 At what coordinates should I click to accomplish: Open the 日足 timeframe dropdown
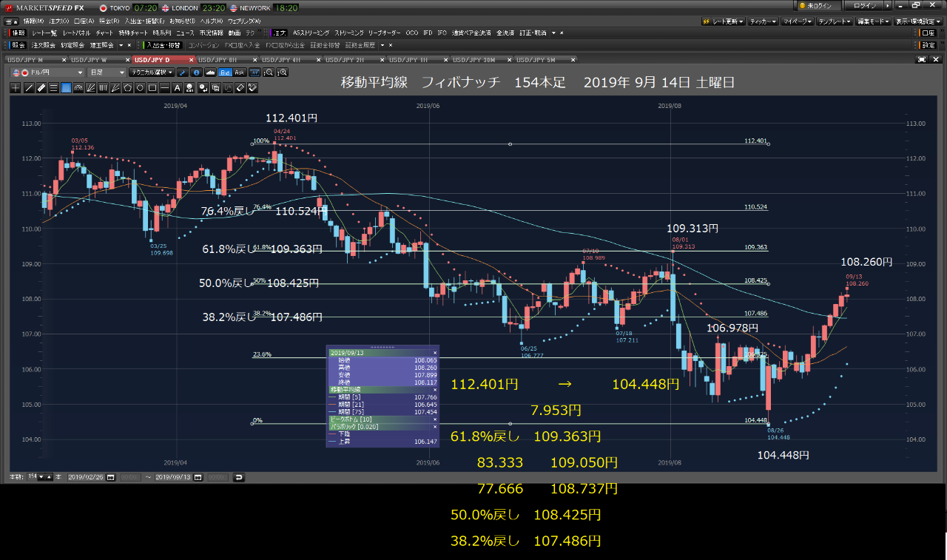coord(107,72)
